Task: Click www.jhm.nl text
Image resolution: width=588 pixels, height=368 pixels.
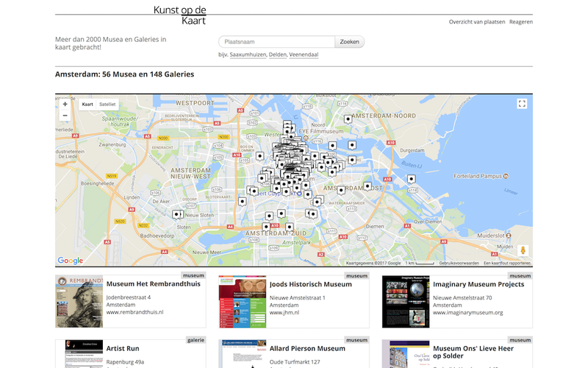Action: [x=284, y=312]
